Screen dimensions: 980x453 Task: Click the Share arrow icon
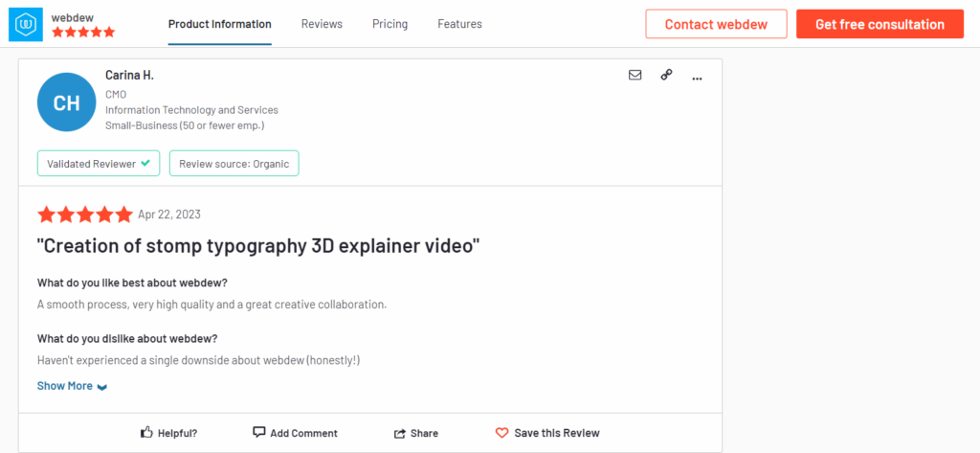(400, 433)
